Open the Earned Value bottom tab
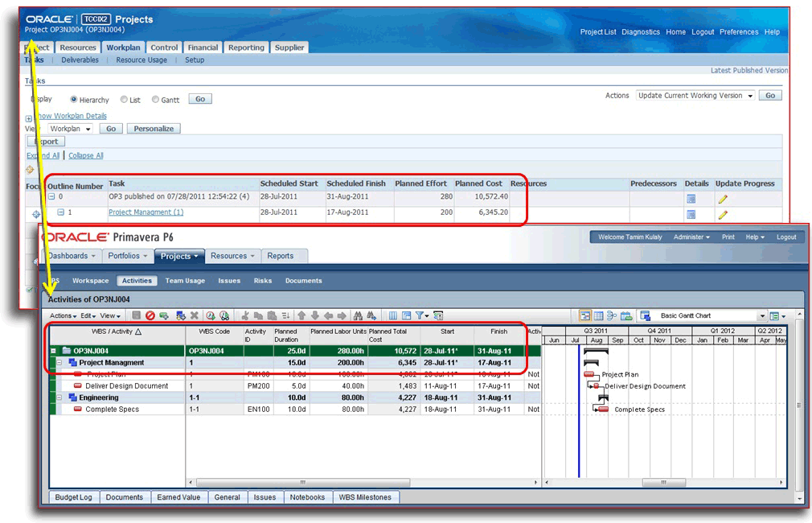Image resolution: width=812 pixels, height=523 pixels. pos(180,497)
